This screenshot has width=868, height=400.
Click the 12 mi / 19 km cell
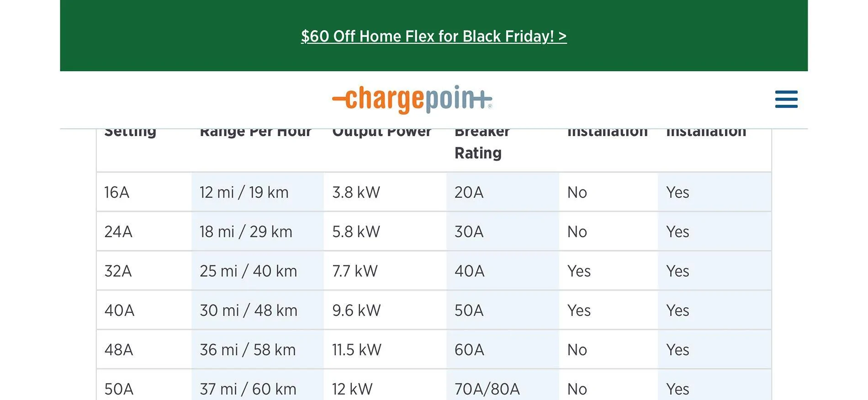click(244, 192)
